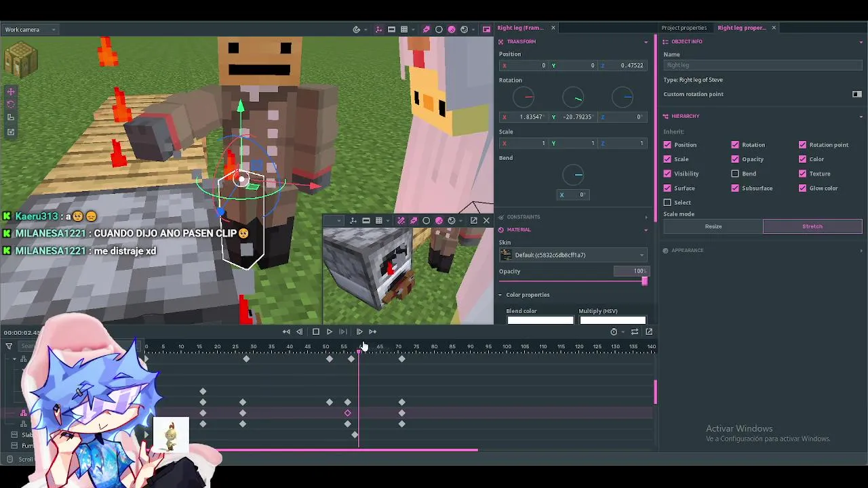The image size is (868, 488).
Task: Click the snap tool icon in main viewport toolbar
Action: pos(357,29)
